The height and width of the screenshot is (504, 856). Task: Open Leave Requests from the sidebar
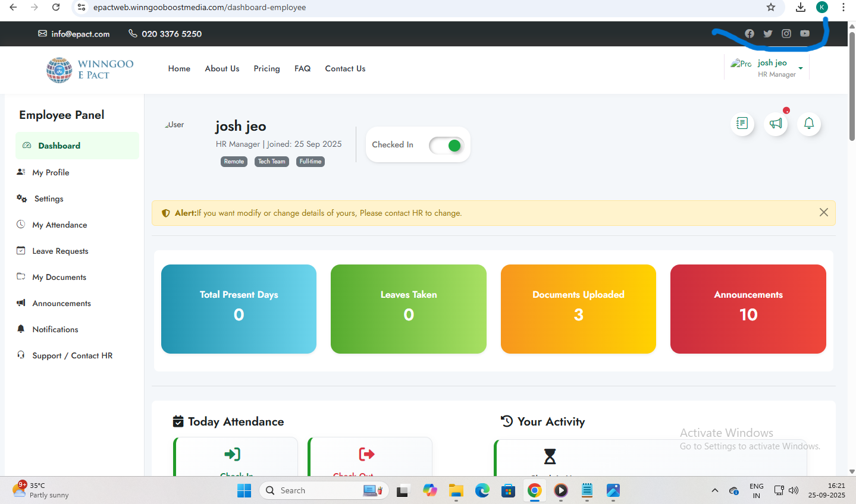click(x=60, y=251)
